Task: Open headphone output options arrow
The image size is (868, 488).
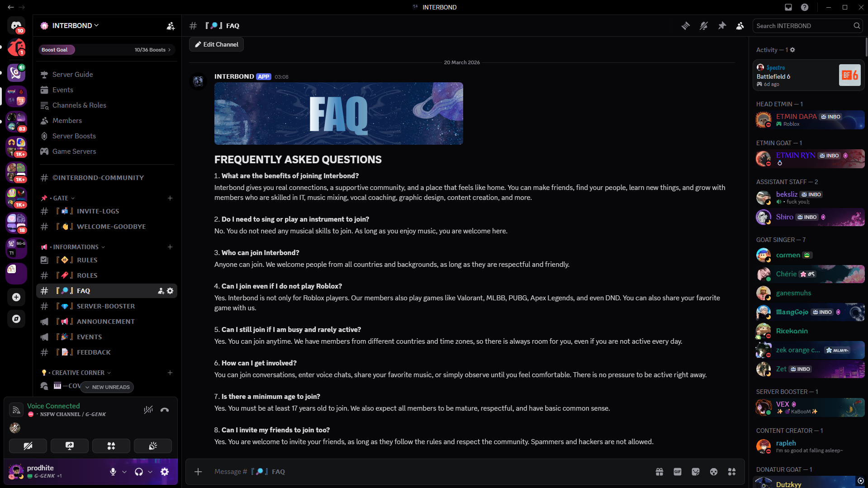Action: (150, 472)
